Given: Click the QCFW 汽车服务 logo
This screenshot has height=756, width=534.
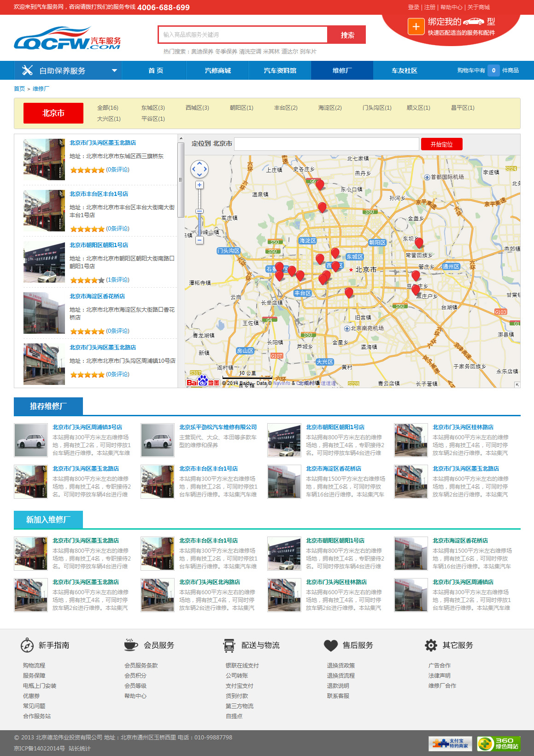Looking at the screenshot, I should pos(67,38).
